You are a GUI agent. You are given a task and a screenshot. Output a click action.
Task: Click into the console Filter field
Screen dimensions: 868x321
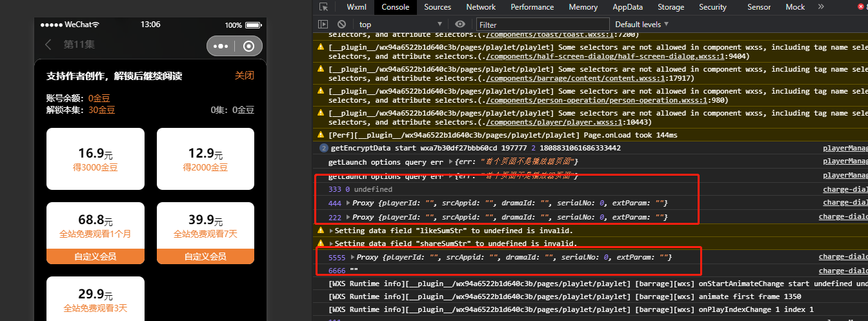[542, 25]
